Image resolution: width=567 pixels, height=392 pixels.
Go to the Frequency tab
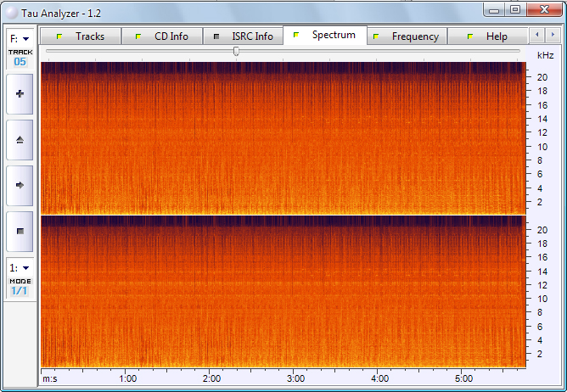tap(408, 36)
